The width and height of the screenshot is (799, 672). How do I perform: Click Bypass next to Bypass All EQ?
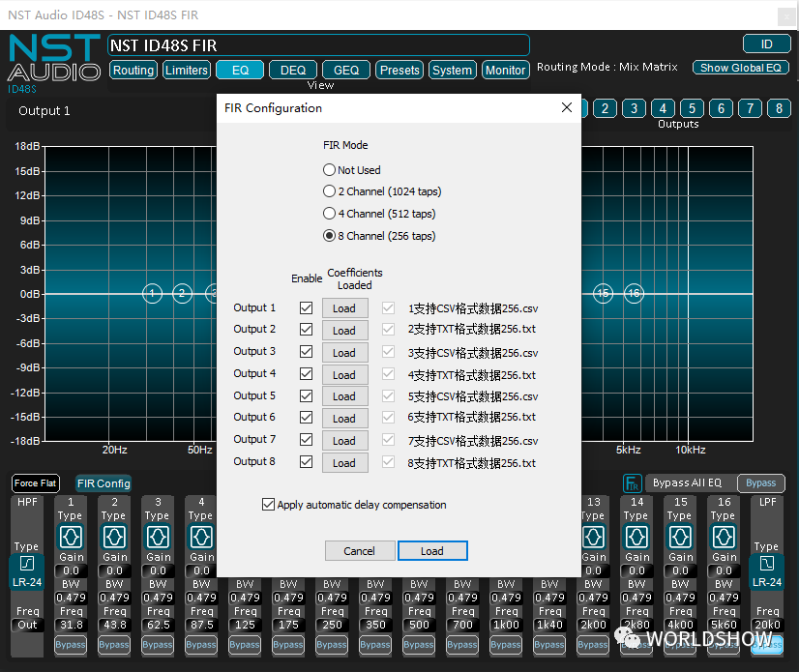pyautogui.click(x=760, y=482)
